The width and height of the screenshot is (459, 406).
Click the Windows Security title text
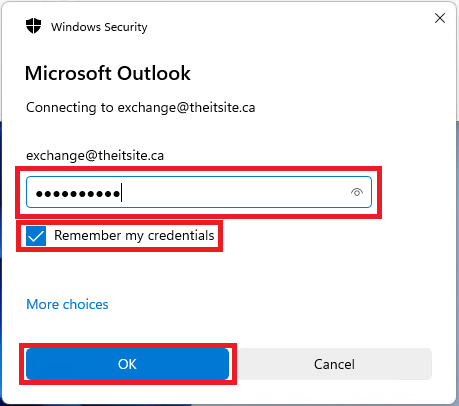pos(99,27)
